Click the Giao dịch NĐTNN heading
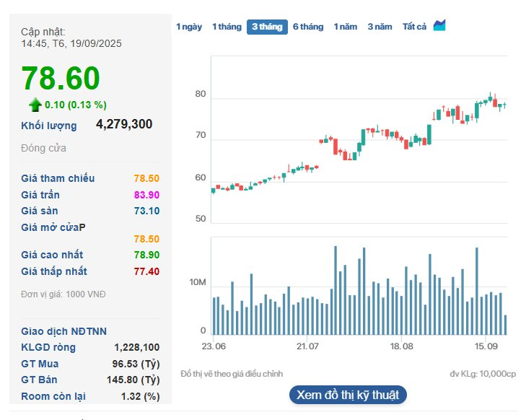Viewport: 526px width, 420px height. tap(64, 331)
